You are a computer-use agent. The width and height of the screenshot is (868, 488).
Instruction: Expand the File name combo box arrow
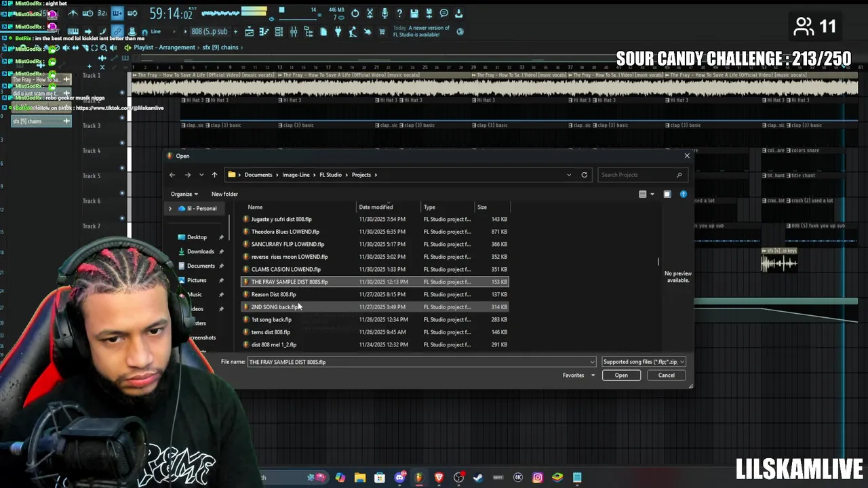tap(592, 362)
